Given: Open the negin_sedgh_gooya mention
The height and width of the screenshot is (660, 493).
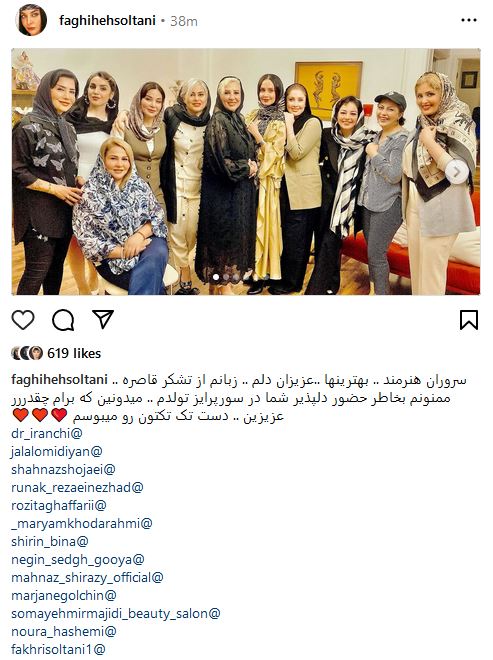Looking at the screenshot, I should (x=77, y=559).
